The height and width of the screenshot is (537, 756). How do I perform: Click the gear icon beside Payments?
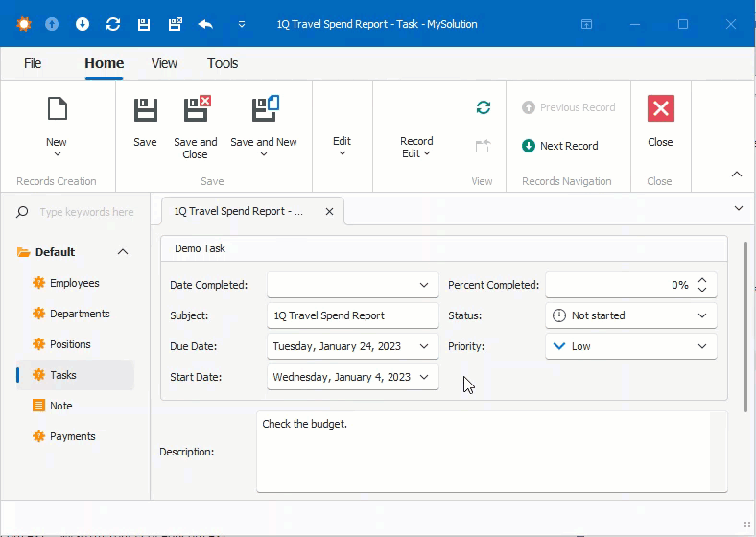click(x=38, y=436)
